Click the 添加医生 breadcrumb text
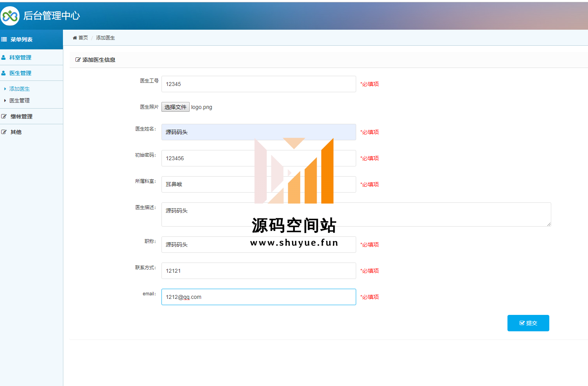This screenshot has height=386, width=588. pyautogui.click(x=106, y=38)
